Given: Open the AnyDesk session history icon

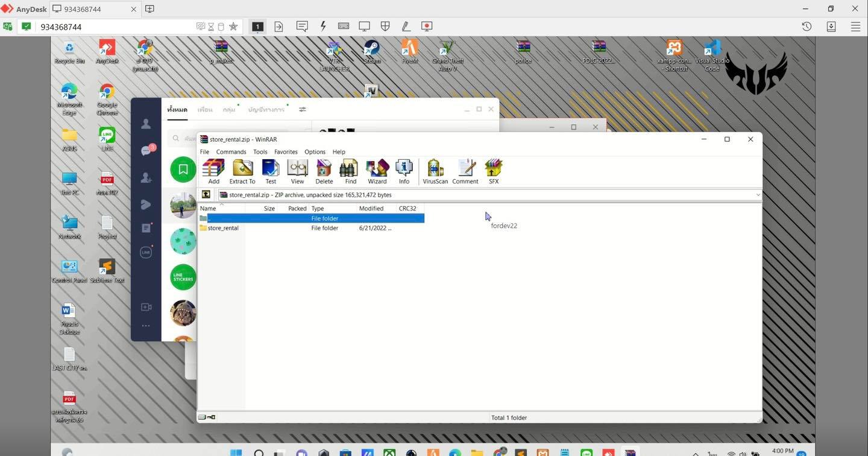Looking at the screenshot, I should (x=807, y=27).
